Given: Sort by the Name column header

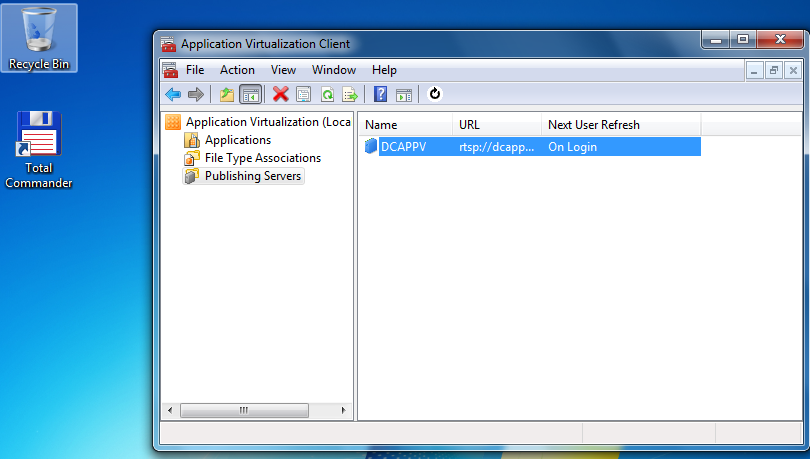Looking at the screenshot, I should point(406,125).
